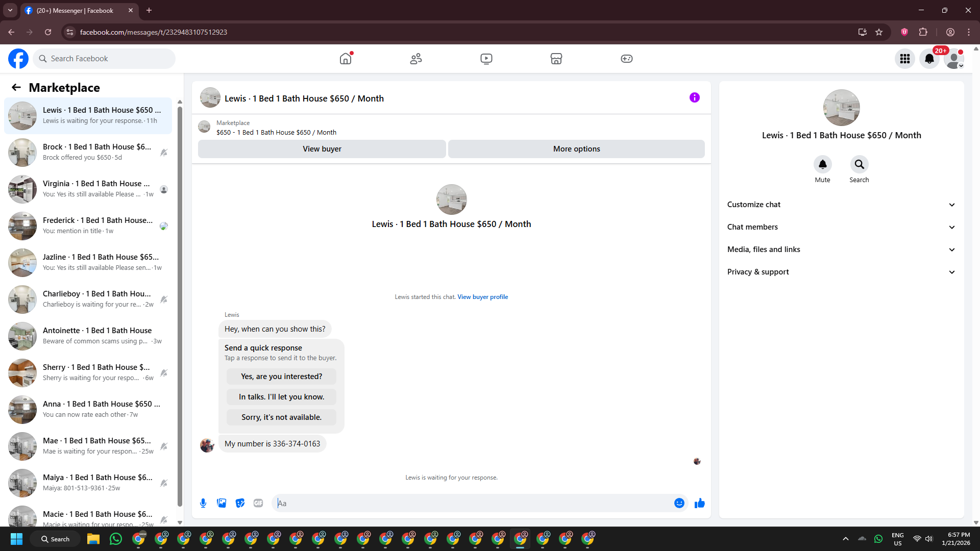Toggle the conversation information panel icon
The image size is (980, 551).
pos(694,97)
